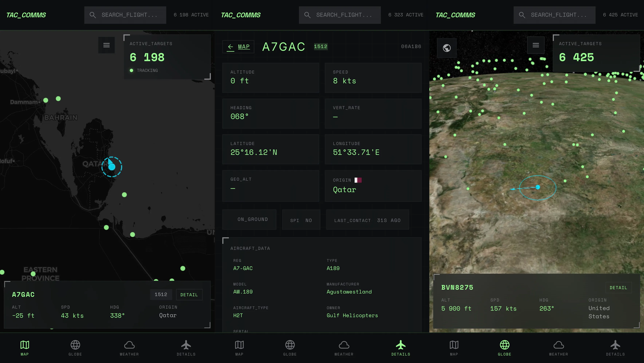The height and width of the screenshot is (363, 644).
Task: Click the globe view icon button on globe screen
Action: 447,48
